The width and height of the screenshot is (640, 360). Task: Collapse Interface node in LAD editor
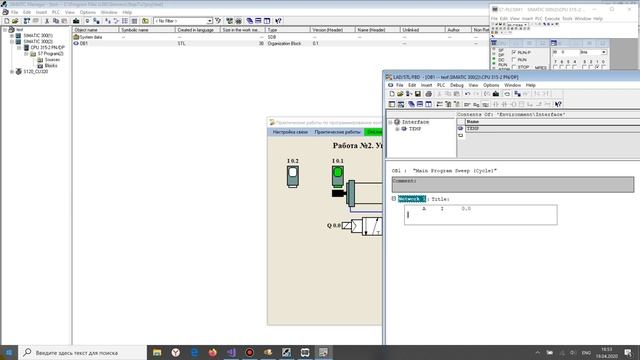pos(390,122)
